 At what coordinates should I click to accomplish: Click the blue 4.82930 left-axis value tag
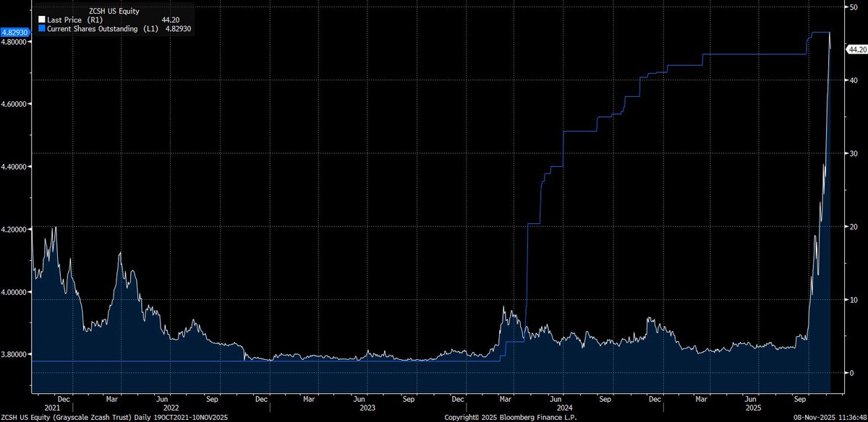click(x=14, y=33)
